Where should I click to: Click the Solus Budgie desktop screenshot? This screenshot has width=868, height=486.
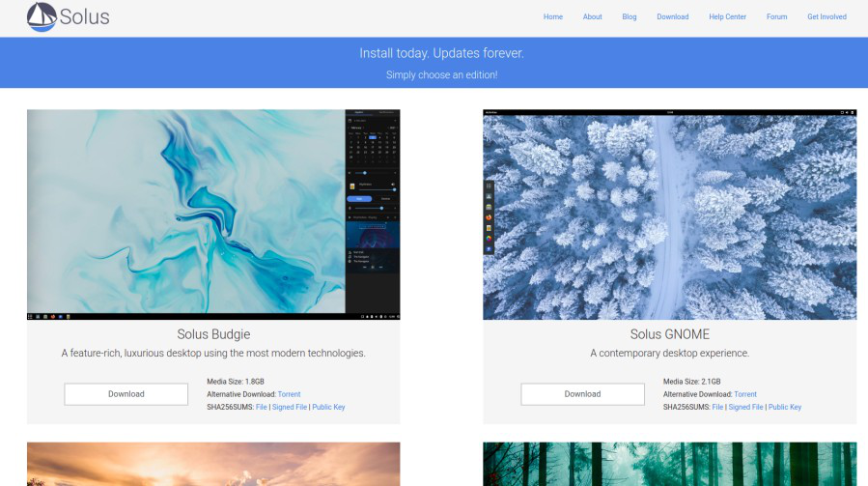(213, 214)
